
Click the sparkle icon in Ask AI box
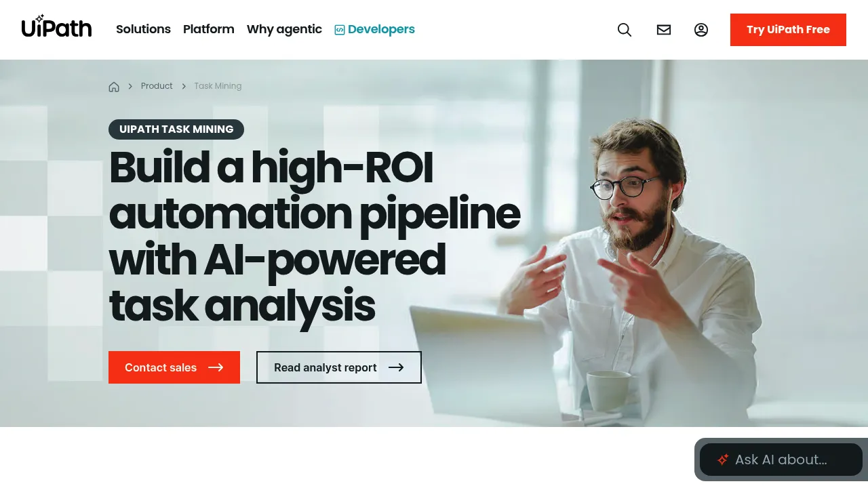point(723,460)
